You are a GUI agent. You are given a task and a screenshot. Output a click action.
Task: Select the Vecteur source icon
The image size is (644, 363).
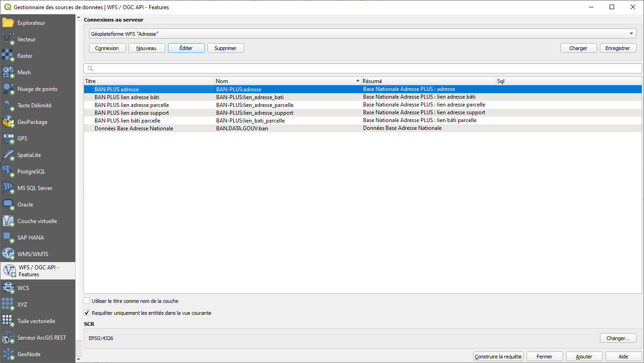point(8,39)
